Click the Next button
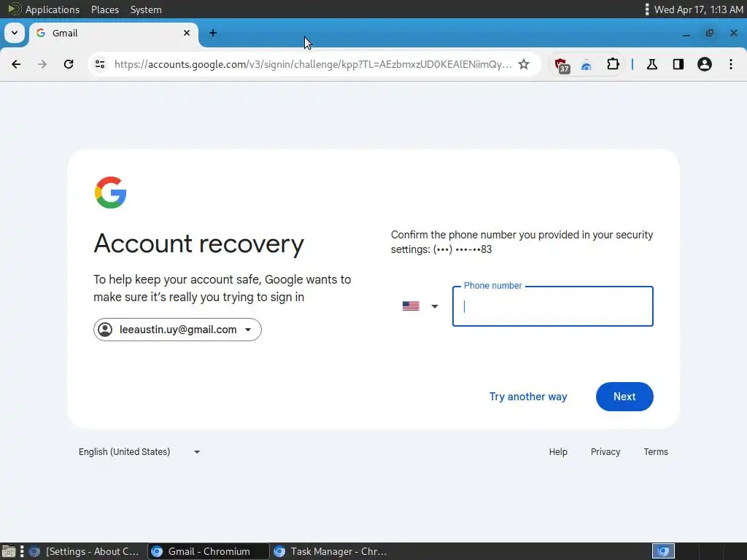 click(x=624, y=397)
